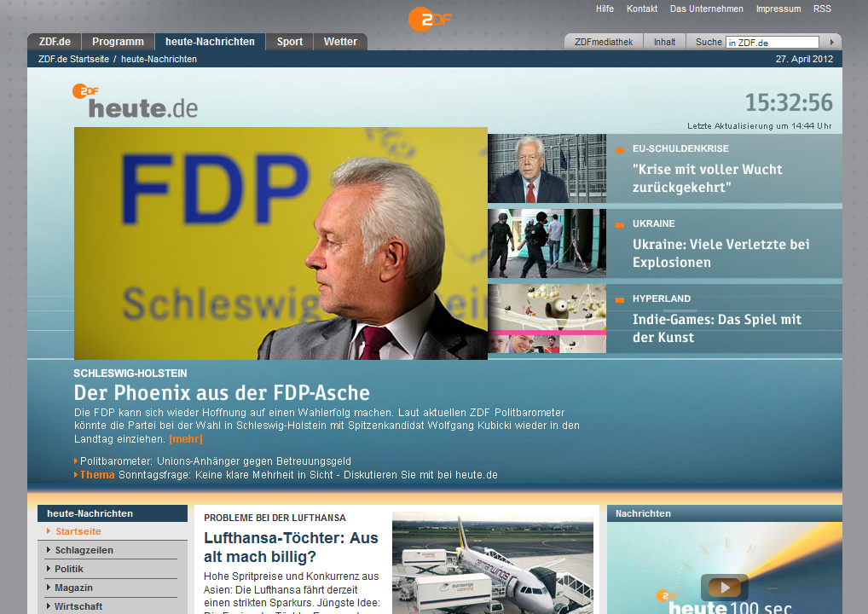Screen dimensions: 868x614
Task: Click arrow before Thema Sonntagsfrage link
Action: pos(76,474)
